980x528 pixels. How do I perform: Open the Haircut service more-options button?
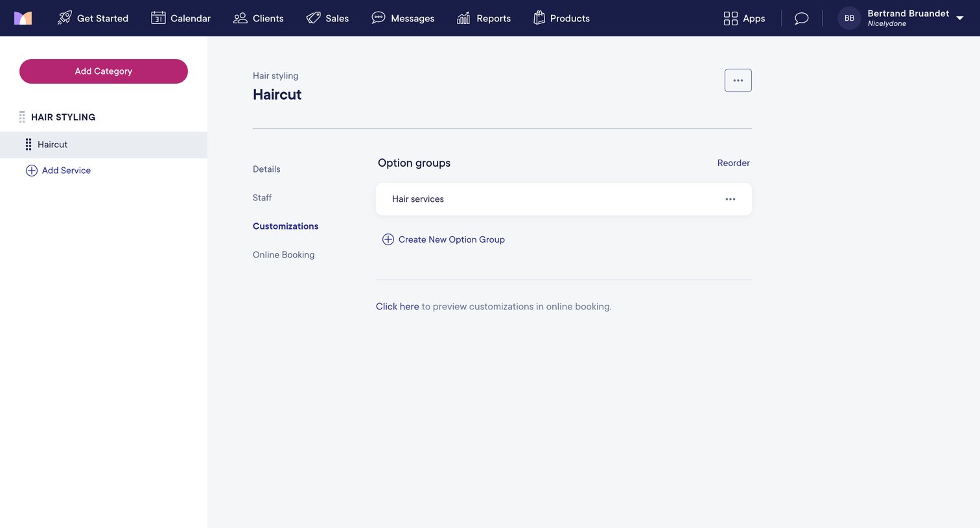pos(738,80)
